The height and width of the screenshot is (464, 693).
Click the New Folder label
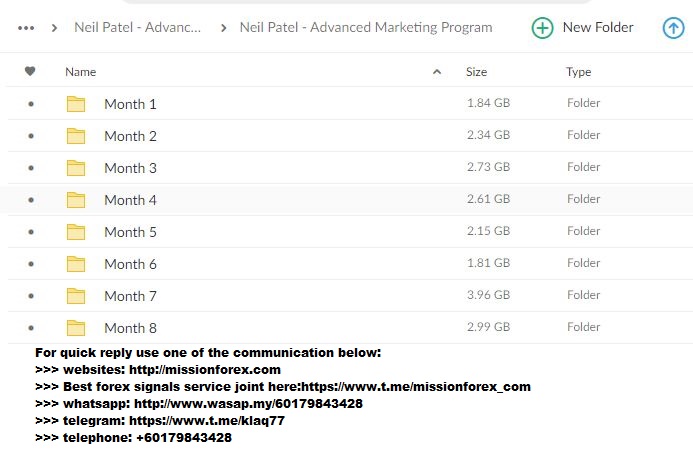click(598, 27)
